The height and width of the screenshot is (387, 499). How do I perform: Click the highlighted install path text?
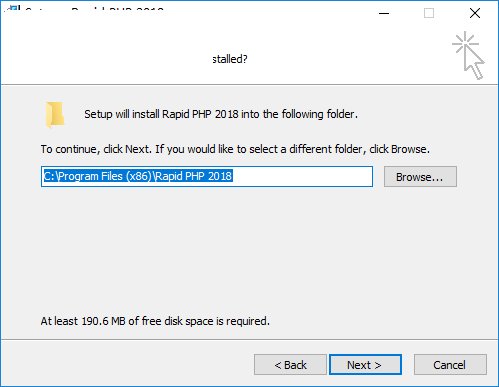pos(138,176)
